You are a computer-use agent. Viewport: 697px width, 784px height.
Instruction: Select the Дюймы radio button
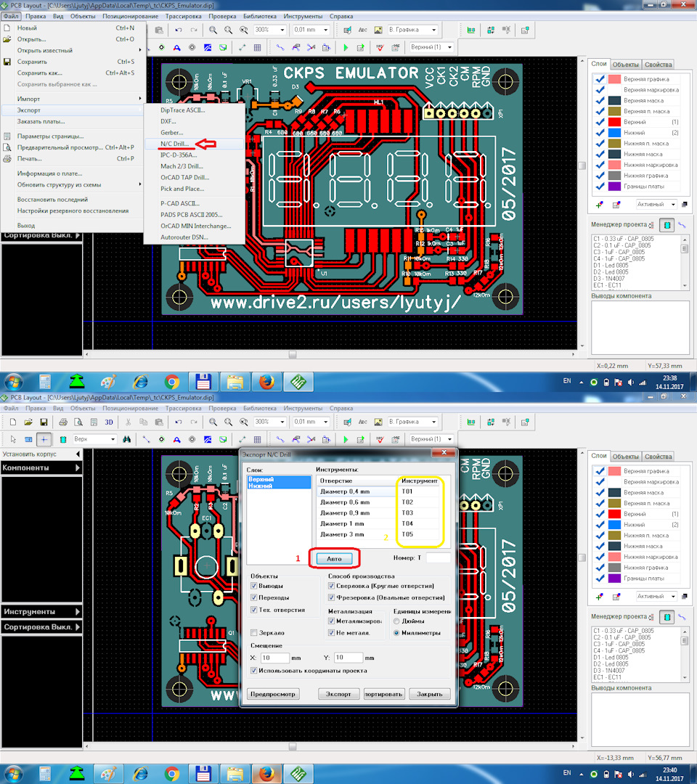(x=396, y=621)
